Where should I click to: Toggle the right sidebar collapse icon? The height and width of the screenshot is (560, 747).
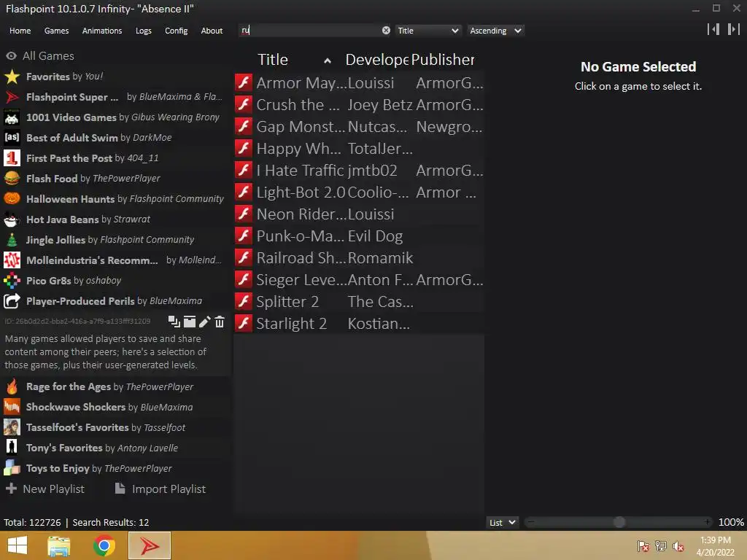point(734,29)
